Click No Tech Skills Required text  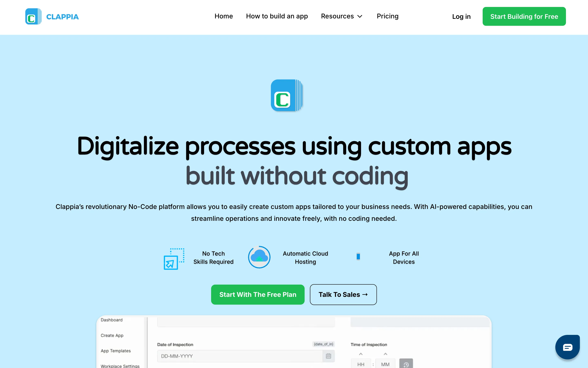[x=213, y=258]
